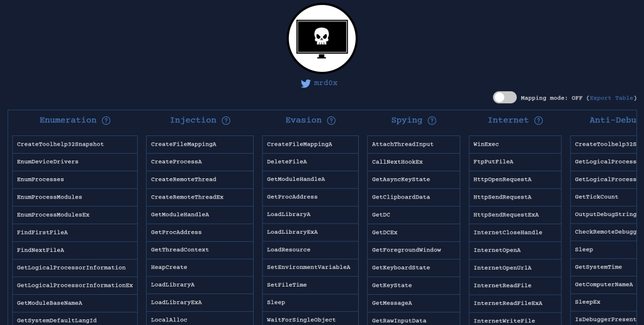The width and height of the screenshot is (644, 325).
Task: Click the InternetOpenUrlA entry
Action: [x=502, y=268]
